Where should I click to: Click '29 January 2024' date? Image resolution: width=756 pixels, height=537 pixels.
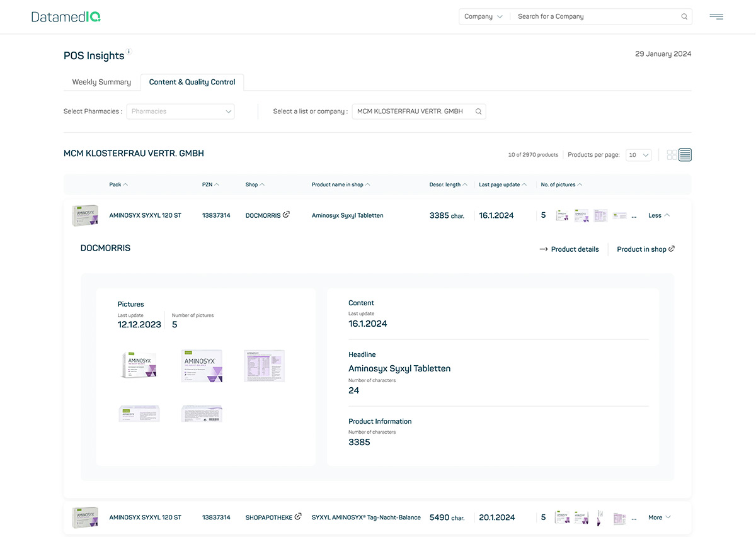pyautogui.click(x=663, y=54)
